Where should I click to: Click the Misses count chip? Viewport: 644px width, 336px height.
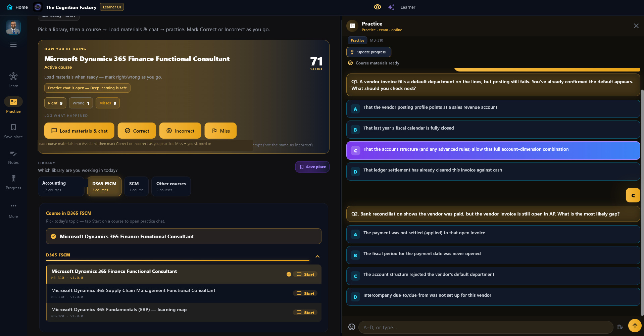pos(108,103)
